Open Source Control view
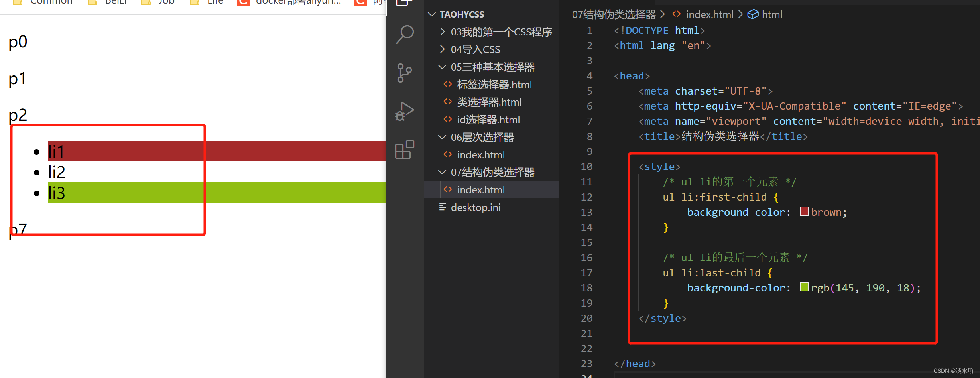Screen dimensions: 980x378 [405, 73]
